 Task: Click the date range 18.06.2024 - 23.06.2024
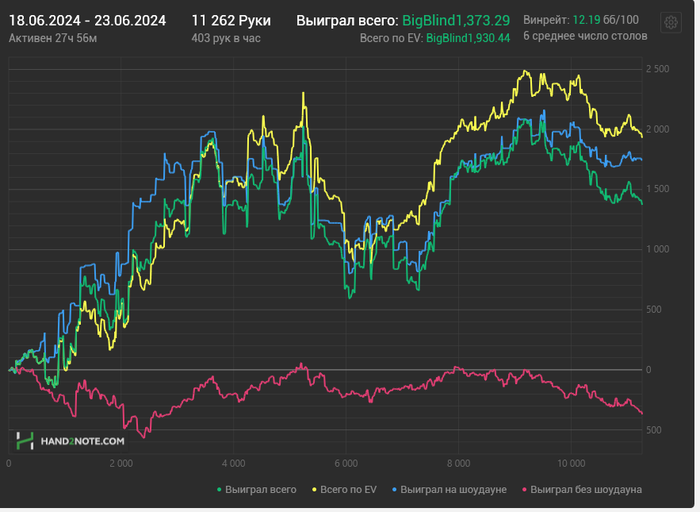click(88, 21)
